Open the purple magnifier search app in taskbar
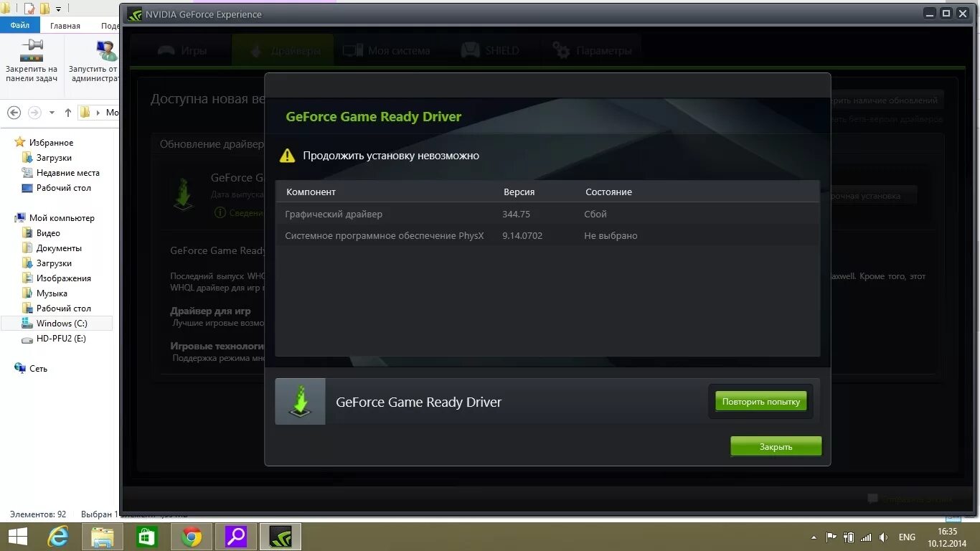Screen dimensions: 980x551 pos(236,537)
